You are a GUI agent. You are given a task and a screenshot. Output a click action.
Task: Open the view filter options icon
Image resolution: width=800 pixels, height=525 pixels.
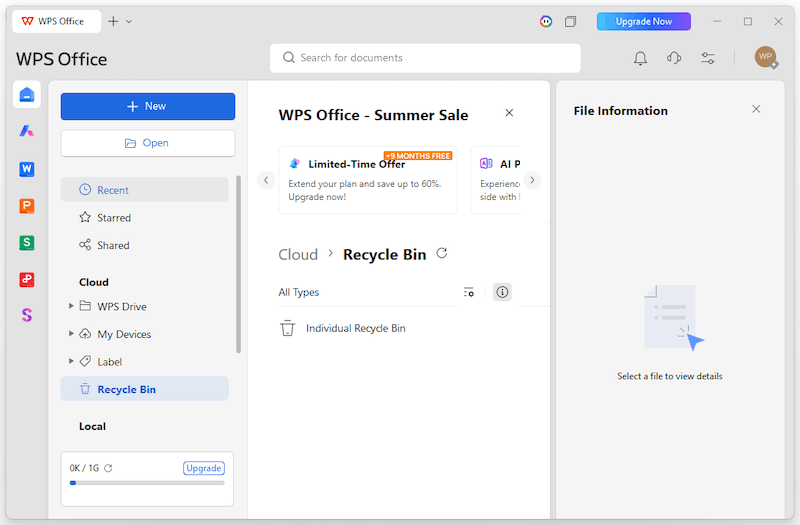468,292
